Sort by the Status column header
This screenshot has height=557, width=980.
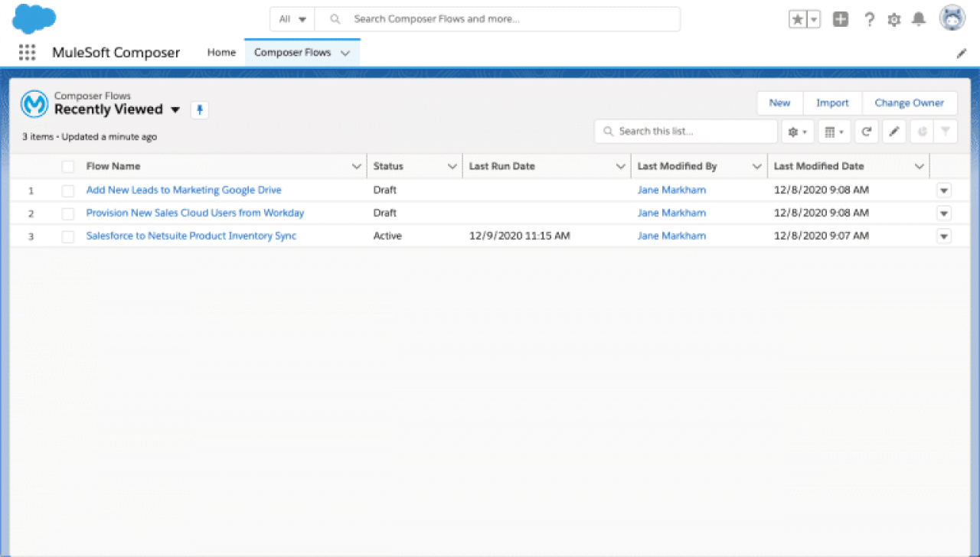click(388, 166)
